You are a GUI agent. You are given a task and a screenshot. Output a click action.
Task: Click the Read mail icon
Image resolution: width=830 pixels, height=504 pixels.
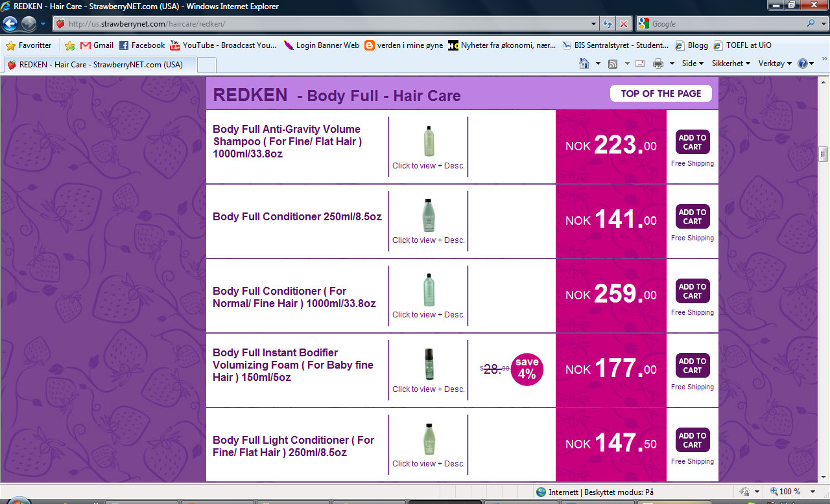(640, 63)
